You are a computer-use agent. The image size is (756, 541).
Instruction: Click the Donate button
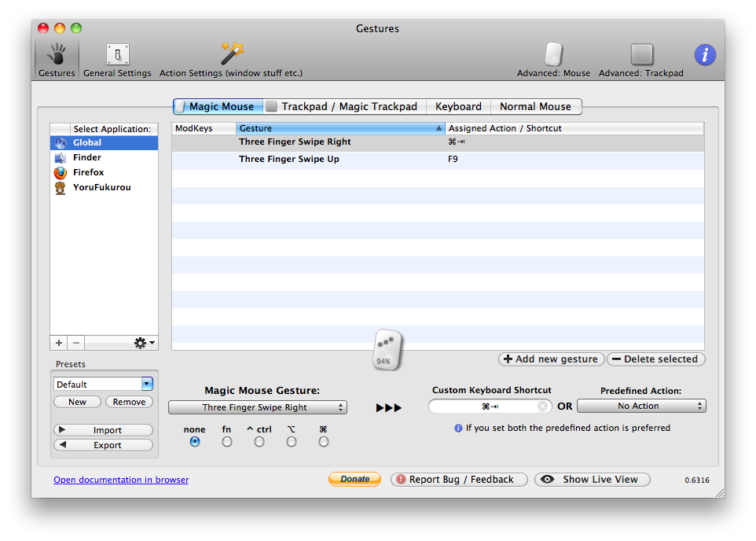(x=355, y=479)
